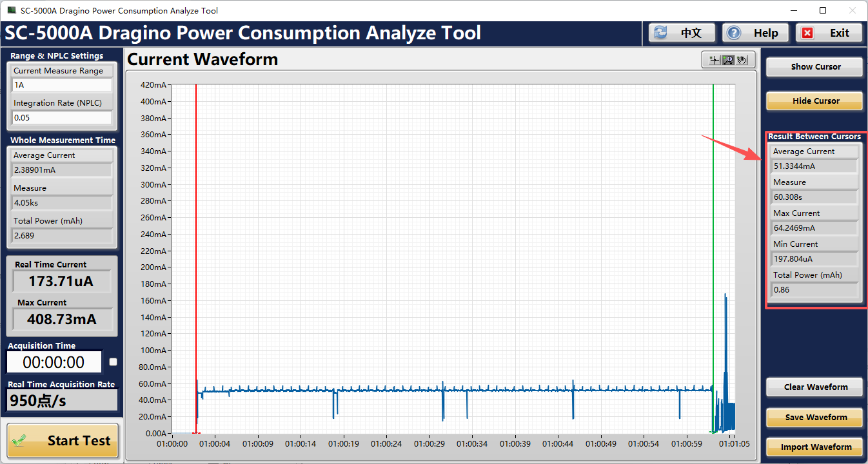Switch language with the 中文 button
Viewport: 868px width, 464px height.
pyautogui.click(x=682, y=33)
